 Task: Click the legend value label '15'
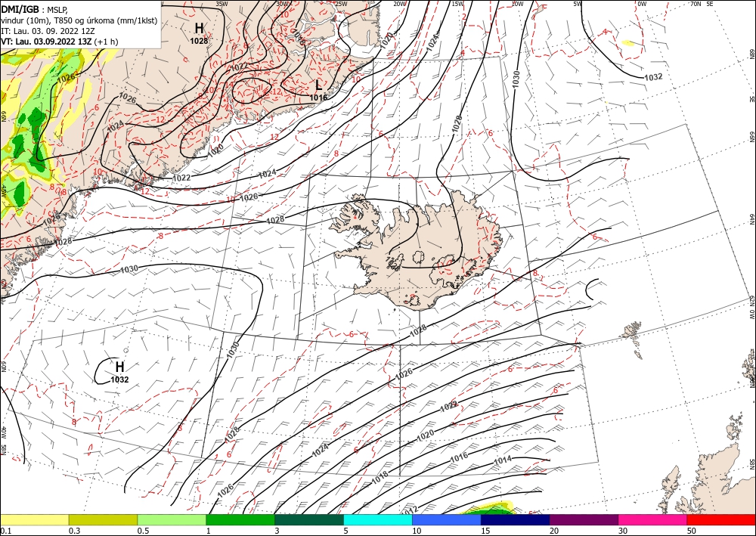[485, 531]
